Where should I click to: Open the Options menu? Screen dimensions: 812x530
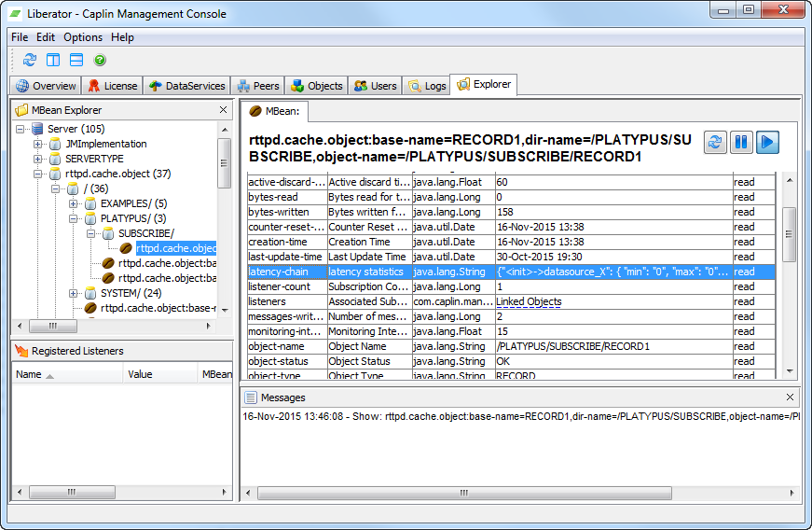point(83,37)
